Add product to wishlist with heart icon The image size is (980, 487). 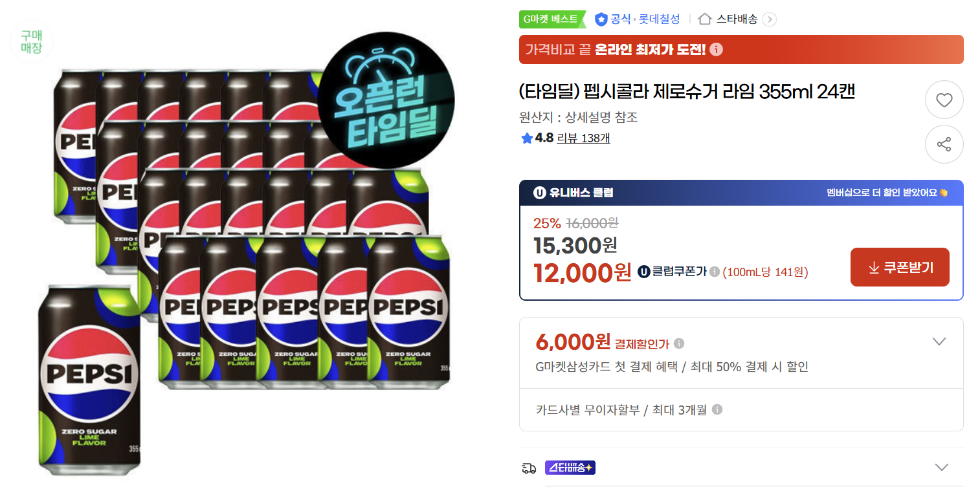coord(944,100)
